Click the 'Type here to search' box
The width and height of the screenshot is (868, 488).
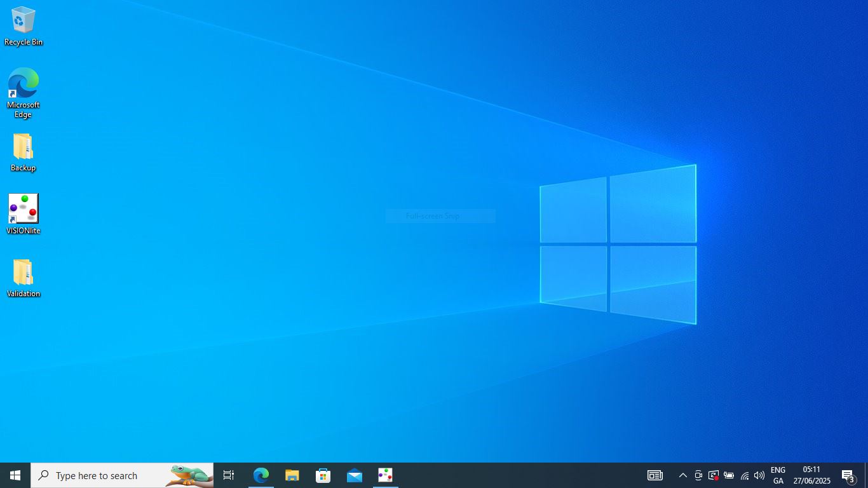coord(108,475)
